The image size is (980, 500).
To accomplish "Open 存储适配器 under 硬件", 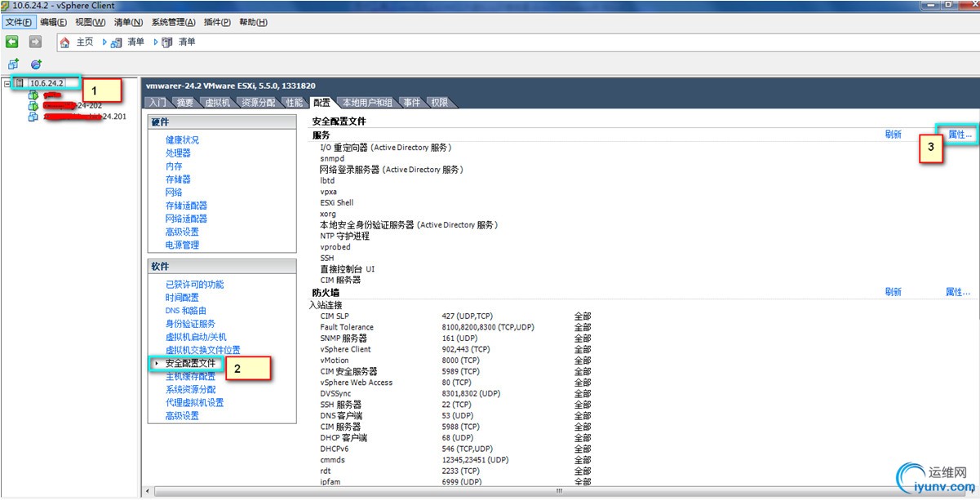I will (186, 206).
